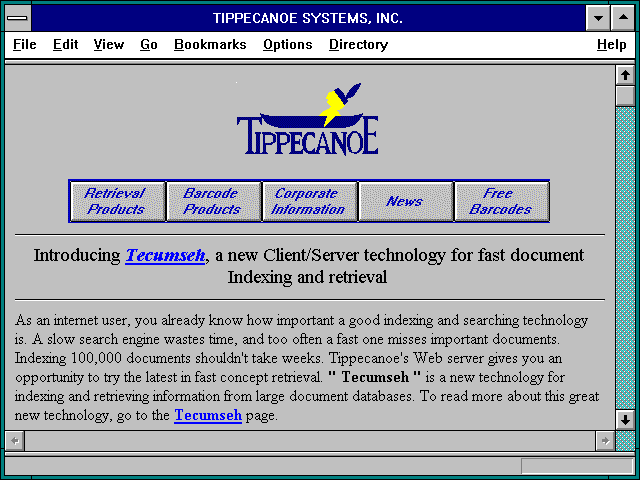Click the vertical scrollbar down arrow

pyautogui.click(x=625, y=420)
